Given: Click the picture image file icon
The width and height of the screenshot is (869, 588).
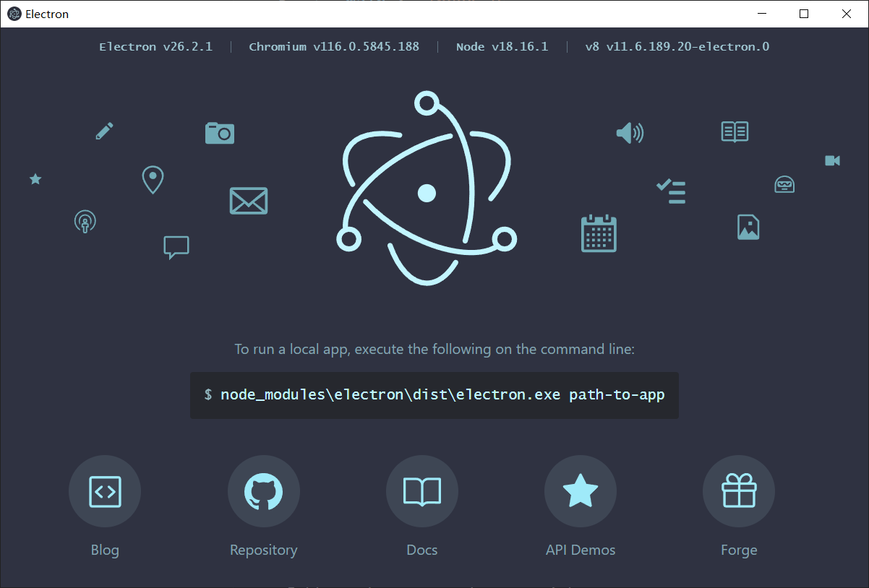Looking at the screenshot, I should [x=748, y=227].
